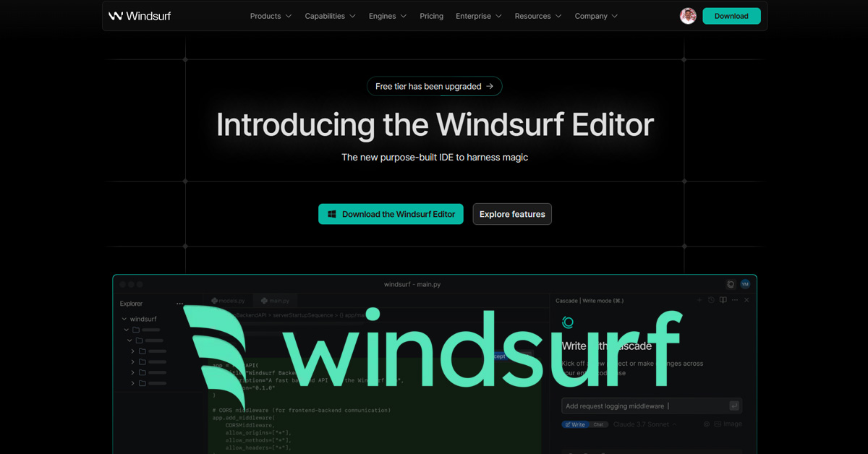The height and width of the screenshot is (454, 868).
Task: Open the Claude 3.7 Sonnet model selector
Action: 644,424
